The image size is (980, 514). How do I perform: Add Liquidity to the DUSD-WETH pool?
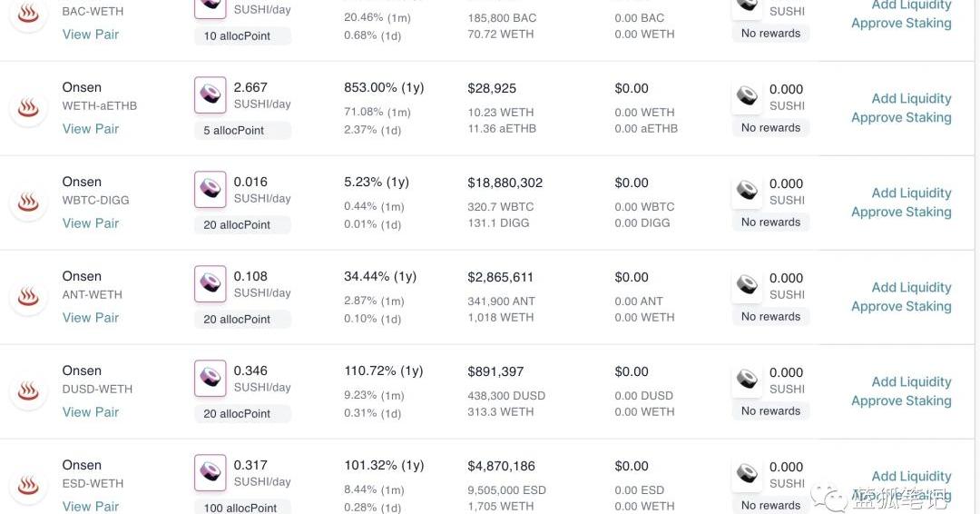tap(911, 382)
